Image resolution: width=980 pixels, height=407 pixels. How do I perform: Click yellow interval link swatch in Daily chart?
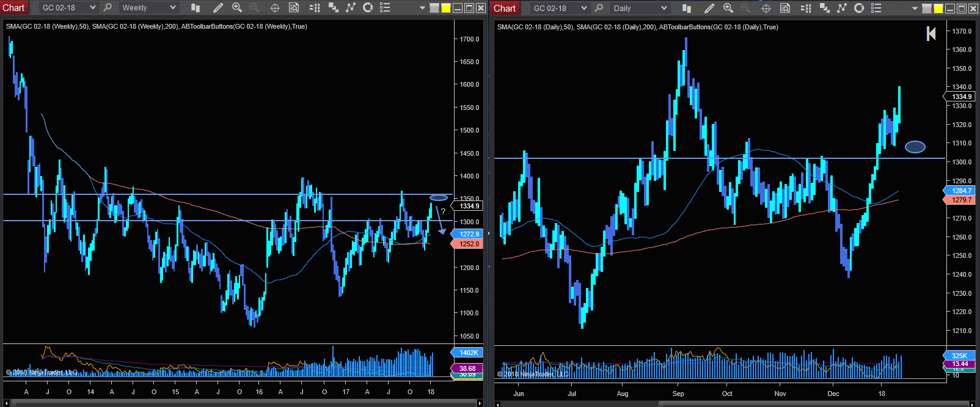[x=938, y=8]
